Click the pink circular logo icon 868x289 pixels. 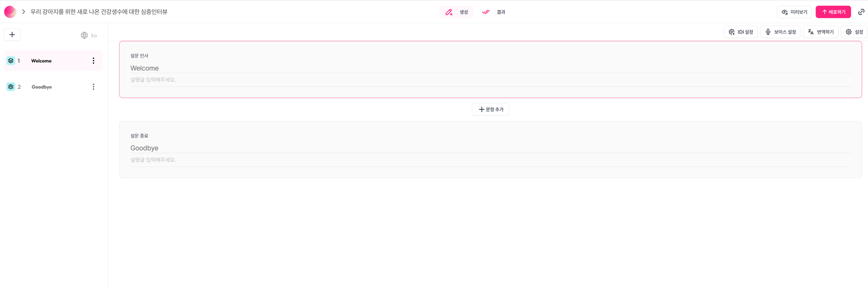click(x=10, y=12)
